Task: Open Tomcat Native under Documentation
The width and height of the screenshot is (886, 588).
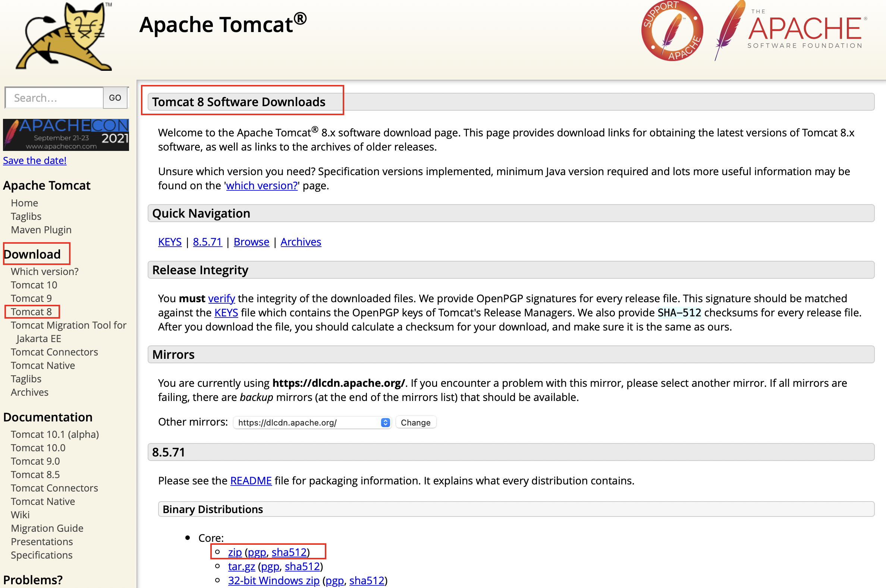Action: tap(43, 502)
